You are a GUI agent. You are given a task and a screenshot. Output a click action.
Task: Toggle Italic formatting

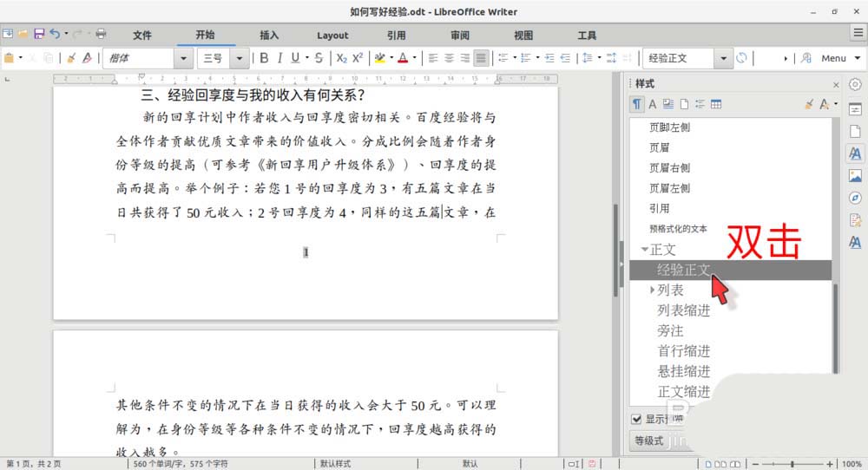pos(279,57)
